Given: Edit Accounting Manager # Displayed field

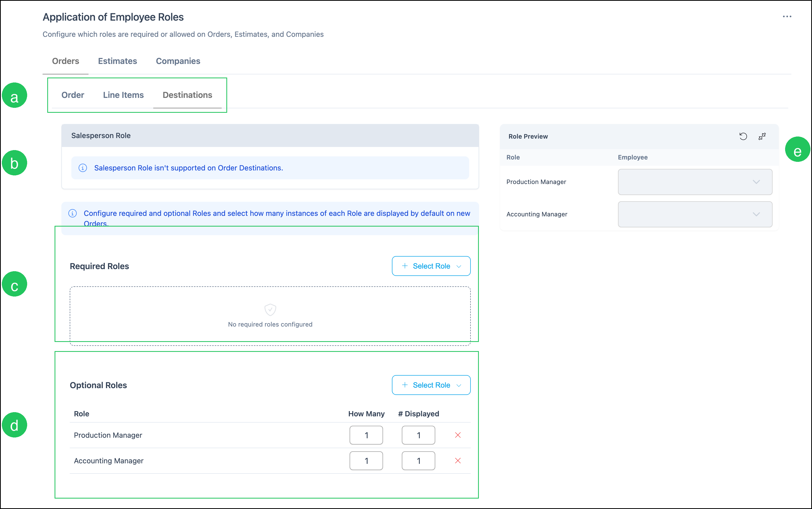Looking at the screenshot, I should click(419, 461).
